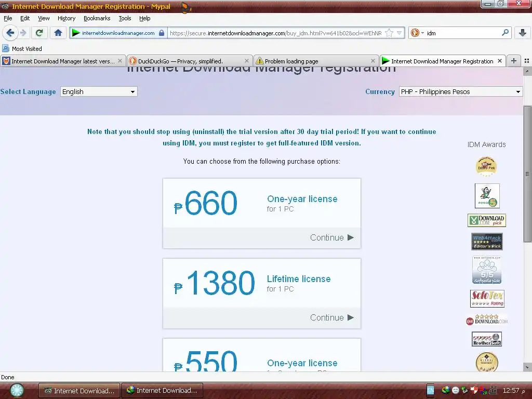Click the scrollbar down arrow
Screen dimensions: 532x399
pos(527,367)
